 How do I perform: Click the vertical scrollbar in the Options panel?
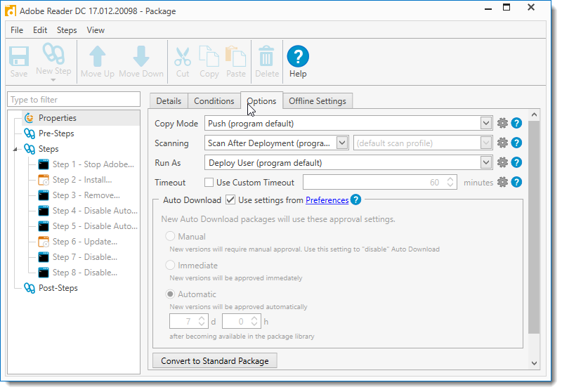click(534, 225)
